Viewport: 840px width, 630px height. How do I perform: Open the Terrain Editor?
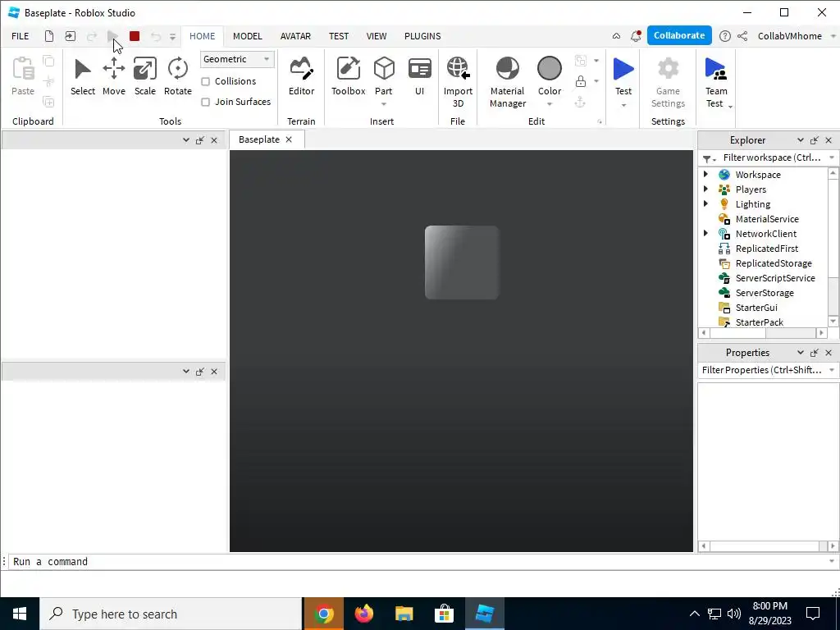[x=301, y=76]
